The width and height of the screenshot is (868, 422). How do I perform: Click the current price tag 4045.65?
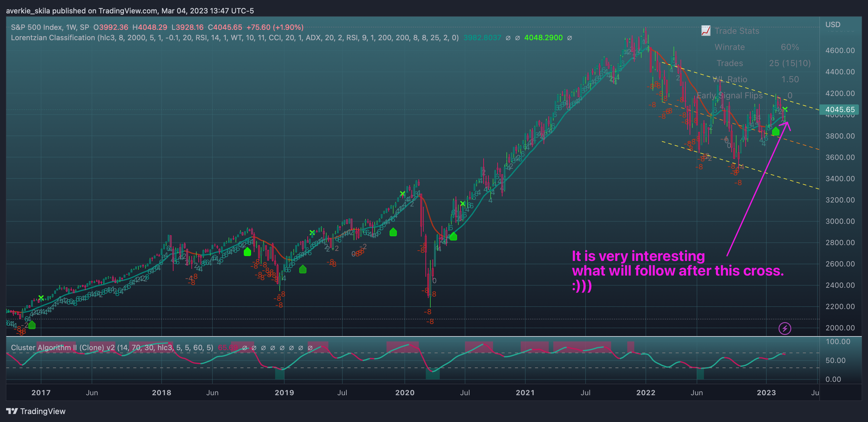[840, 110]
